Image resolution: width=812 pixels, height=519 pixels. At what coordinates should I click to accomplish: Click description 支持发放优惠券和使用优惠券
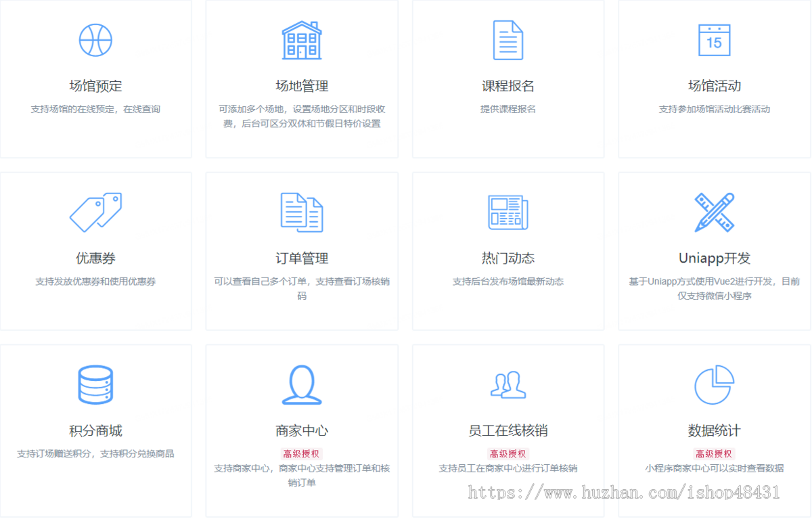click(x=95, y=281)
